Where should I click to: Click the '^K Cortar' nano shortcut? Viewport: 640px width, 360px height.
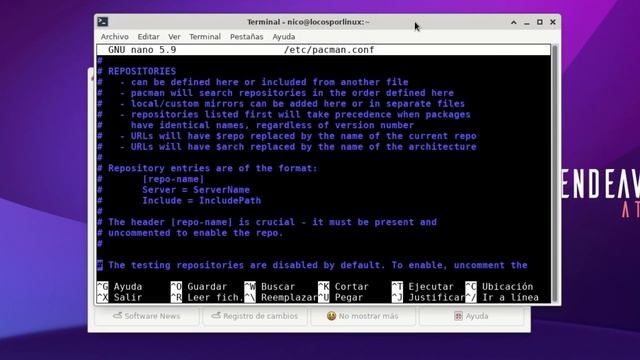[x=343, y=287]
